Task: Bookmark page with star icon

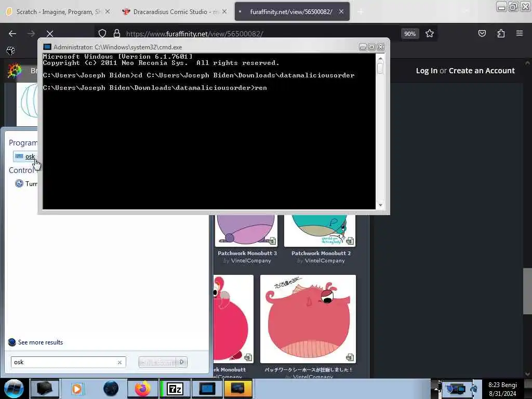Action: tap(430, 34)
